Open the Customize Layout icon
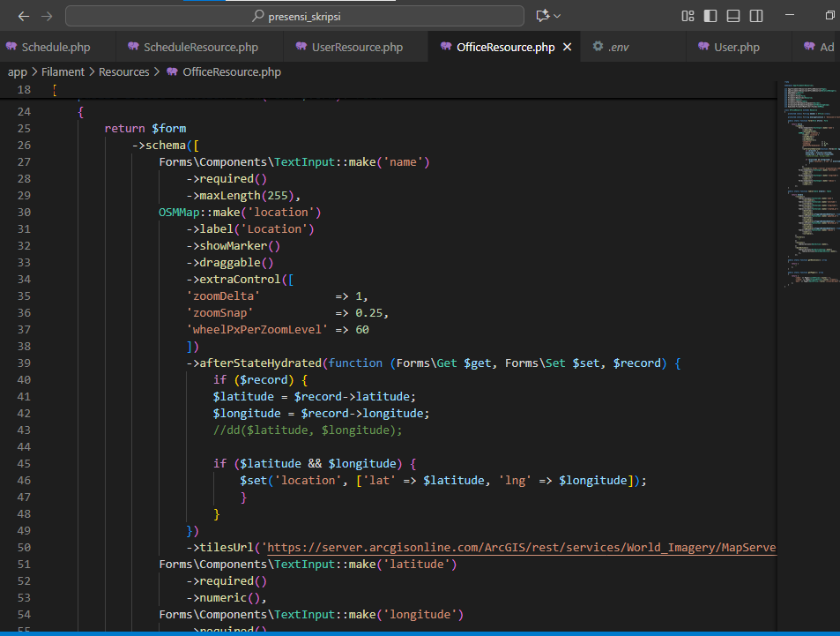This screenshot has height=636, width=840. coord(688,16)
